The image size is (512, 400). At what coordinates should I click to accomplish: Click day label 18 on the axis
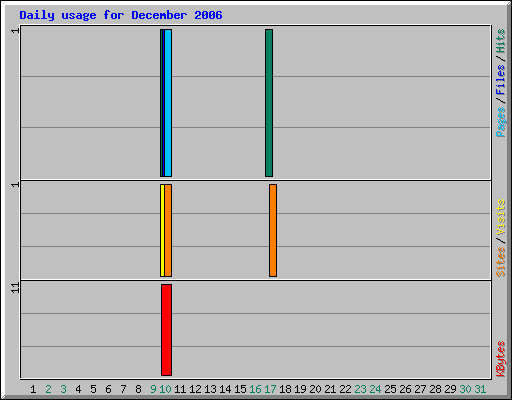pyautogui.click(x=285, y=389)
